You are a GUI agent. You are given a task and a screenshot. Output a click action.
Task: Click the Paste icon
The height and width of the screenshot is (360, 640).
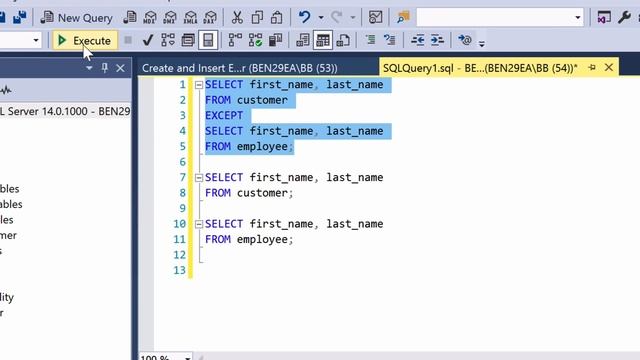[277, 17]
